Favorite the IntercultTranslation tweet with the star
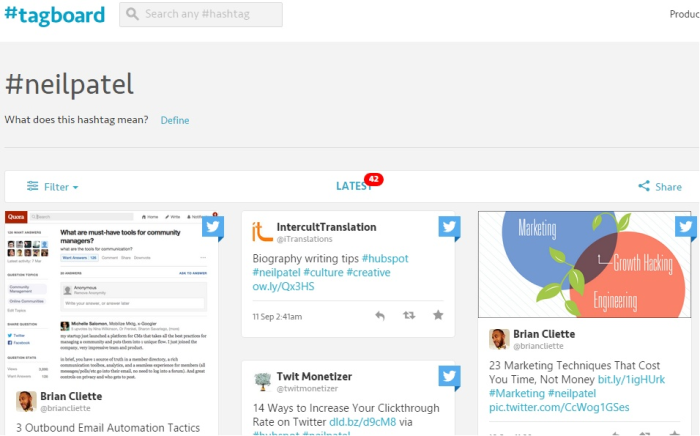This screenshot has height=436, width=700. (438, 315)
